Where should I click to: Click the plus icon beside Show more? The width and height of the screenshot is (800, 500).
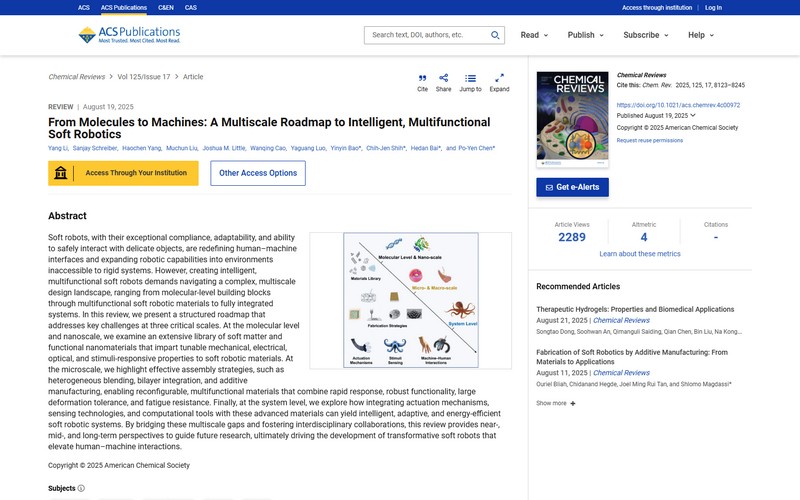(573, 403)
